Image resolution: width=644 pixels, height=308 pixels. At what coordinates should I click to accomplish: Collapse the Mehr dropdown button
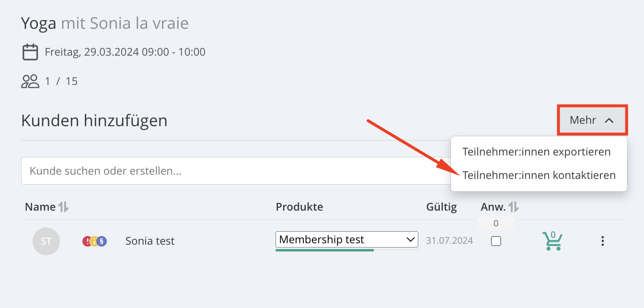pos(592,120)
